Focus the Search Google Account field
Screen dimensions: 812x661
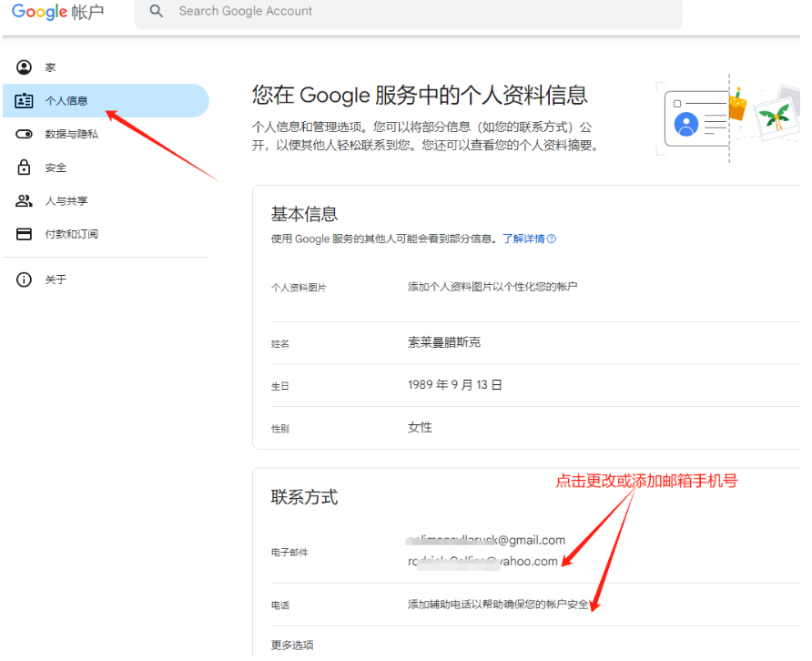click(409, 12)
